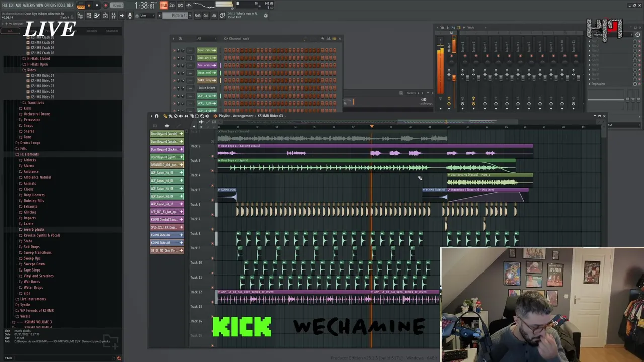Expand the Kicks folder
The height and width of the screenshot is (362, 644).
click(x=27, y=108)
